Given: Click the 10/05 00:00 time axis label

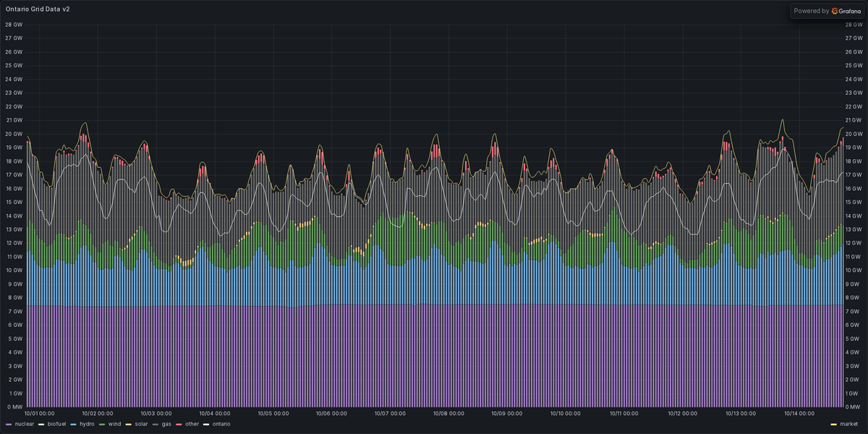Looking at the screenshot, I should pos(273,414).
